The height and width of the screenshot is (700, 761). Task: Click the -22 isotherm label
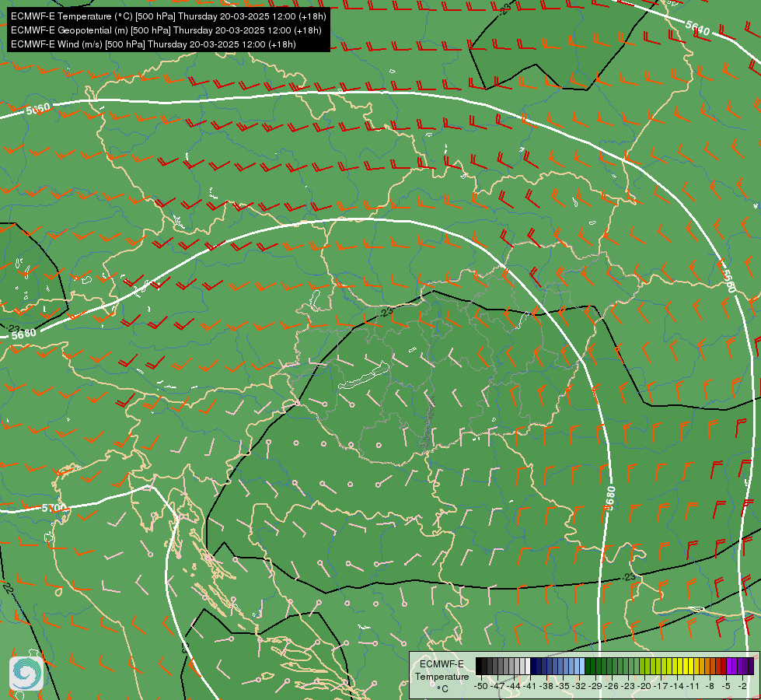(7, 588)
